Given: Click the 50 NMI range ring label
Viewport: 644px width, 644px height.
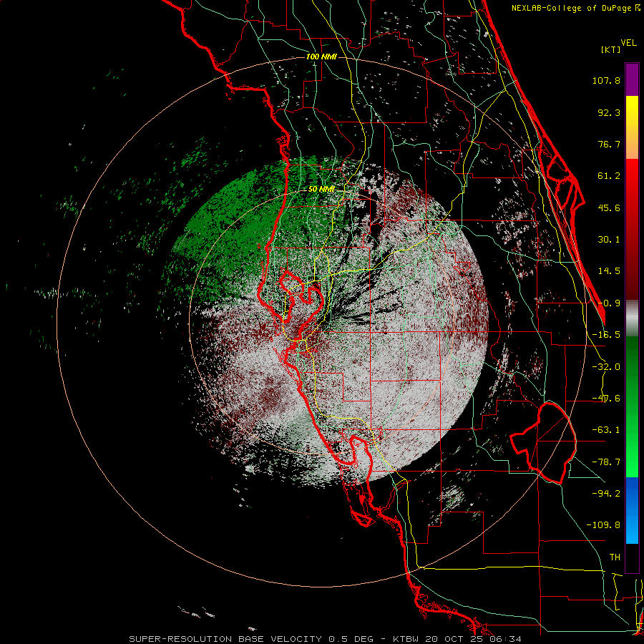Looking at the screenshot, I should 321,190.
